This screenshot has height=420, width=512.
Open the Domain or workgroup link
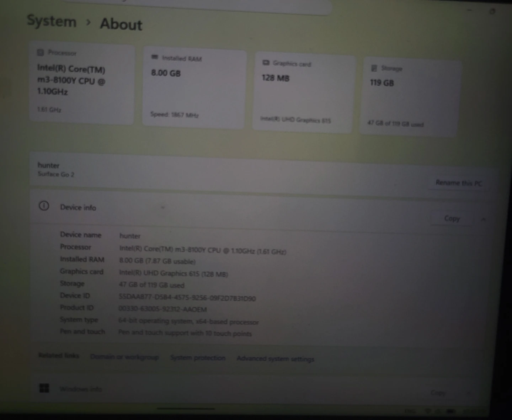[124, 357]
